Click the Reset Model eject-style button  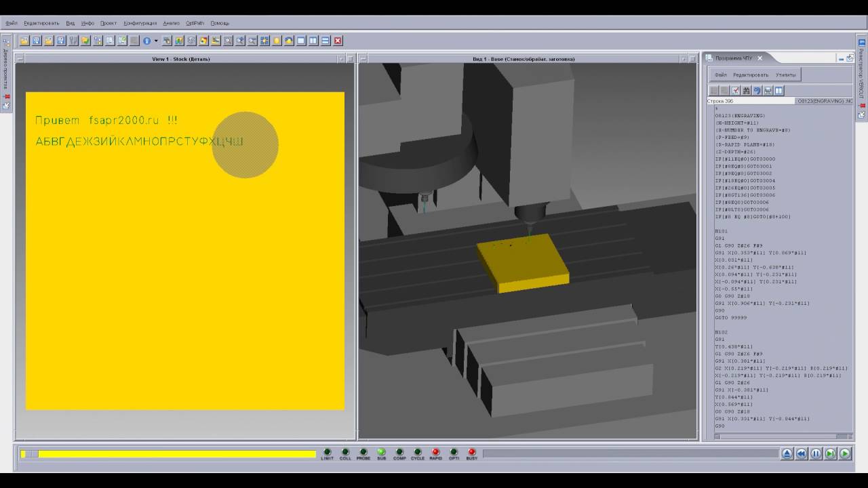tap(787, 453)
